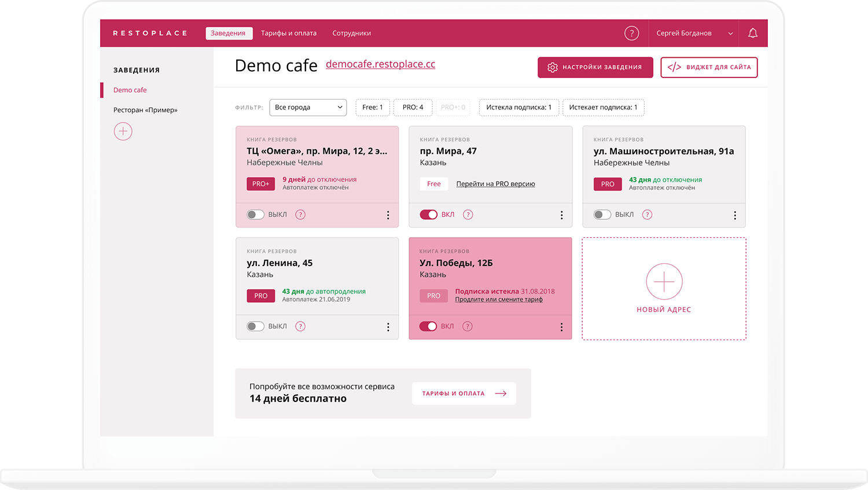
Task: Open the three-dot menu on ул. Ленина, 45 card
Action: pyautogui.click(x=388, y=327)
